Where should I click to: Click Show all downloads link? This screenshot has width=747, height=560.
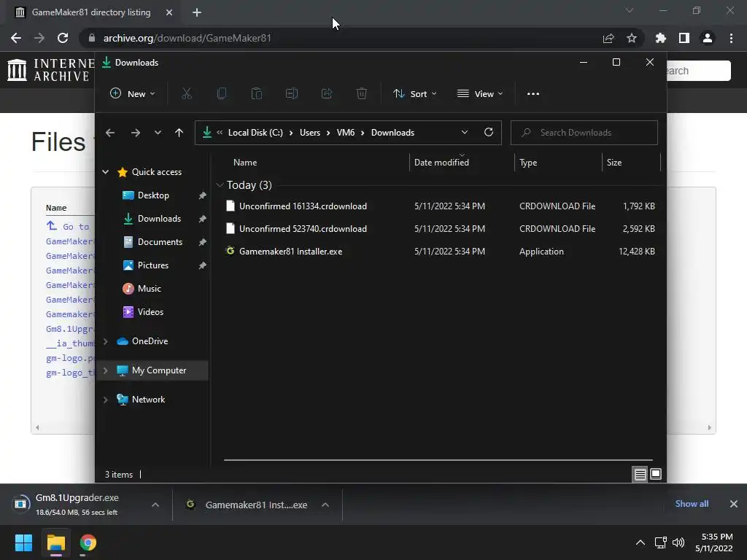pyautogui.click(x=692, y=504)
